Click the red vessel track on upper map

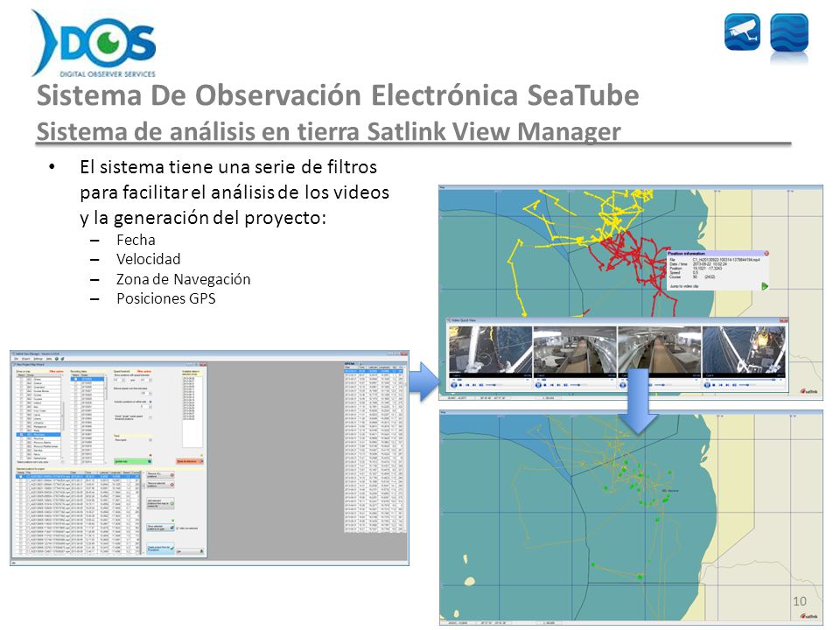pos(638,257)
